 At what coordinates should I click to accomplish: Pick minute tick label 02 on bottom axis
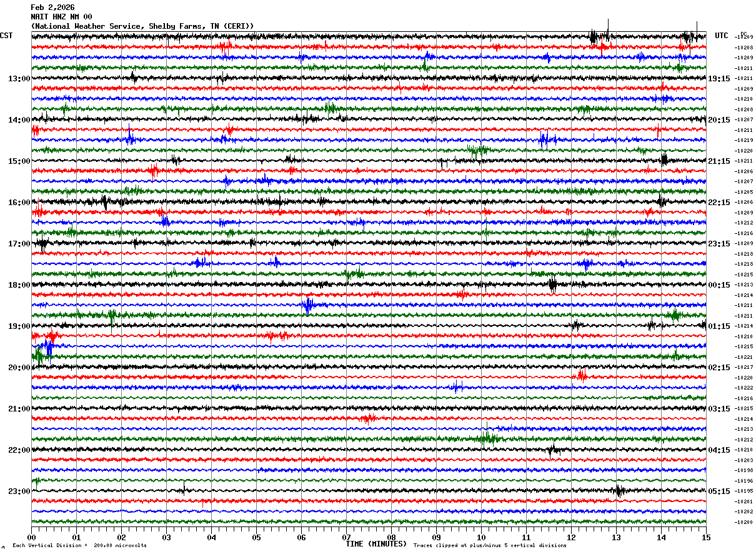click(121, 537)
